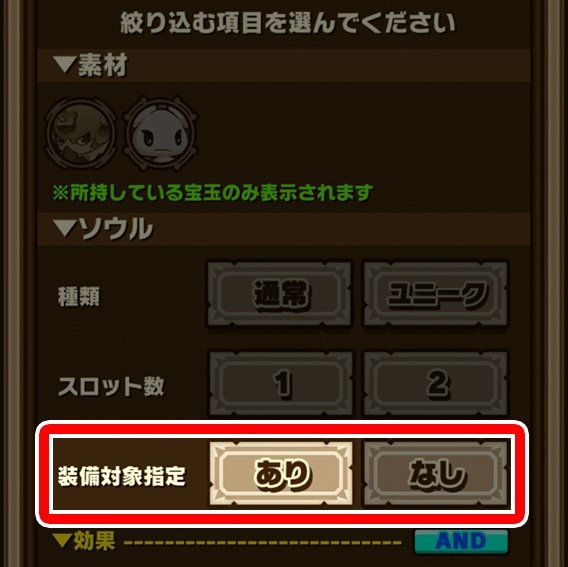
Task: Filter by slot count 1
Action: pyautogui.click(x=280, y=383)
